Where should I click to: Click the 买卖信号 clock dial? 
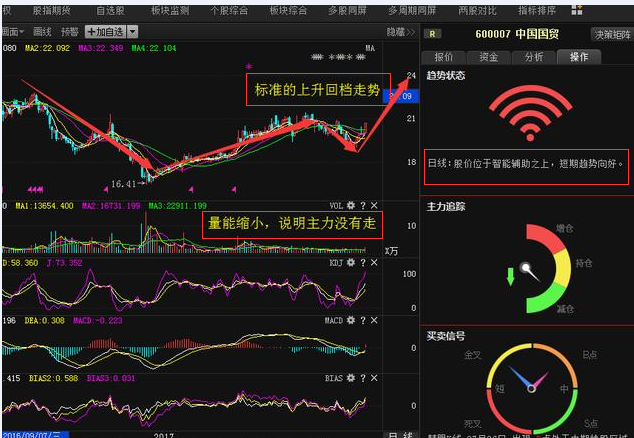click(x=532, y=388)
